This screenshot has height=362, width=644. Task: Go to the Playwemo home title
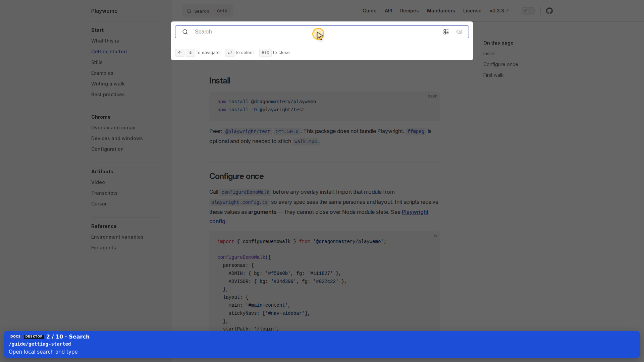(x=104, y=11)
